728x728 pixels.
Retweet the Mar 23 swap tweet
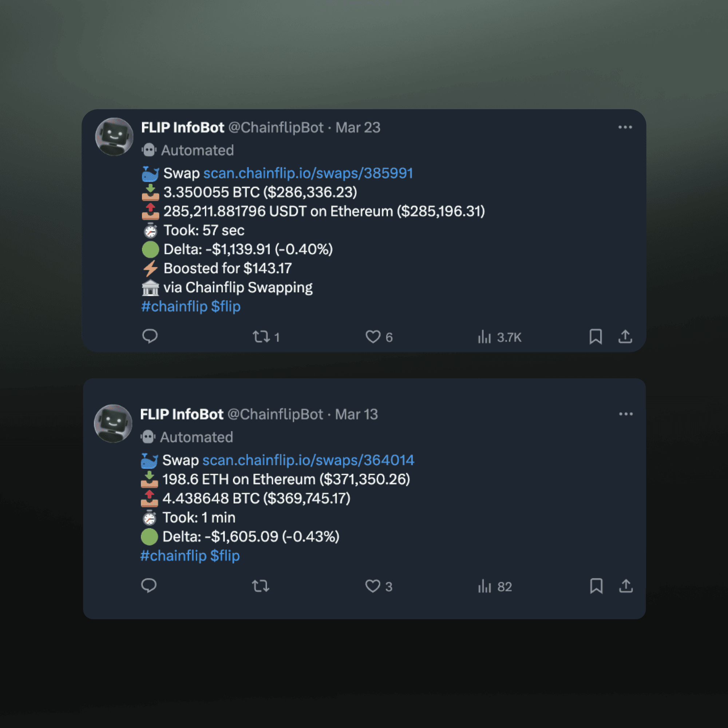pos(266,336)
